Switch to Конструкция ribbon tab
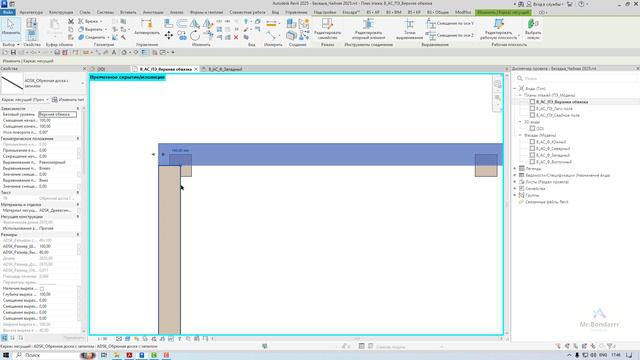Image resolution: width=640 pixels, height=360 pixels. point(61,12)
